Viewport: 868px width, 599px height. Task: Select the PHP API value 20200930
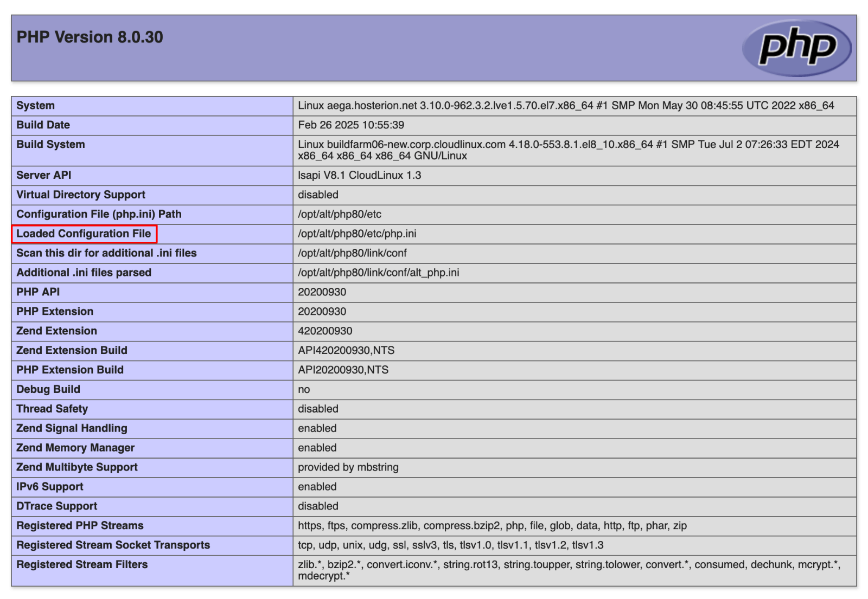[322, 292]
